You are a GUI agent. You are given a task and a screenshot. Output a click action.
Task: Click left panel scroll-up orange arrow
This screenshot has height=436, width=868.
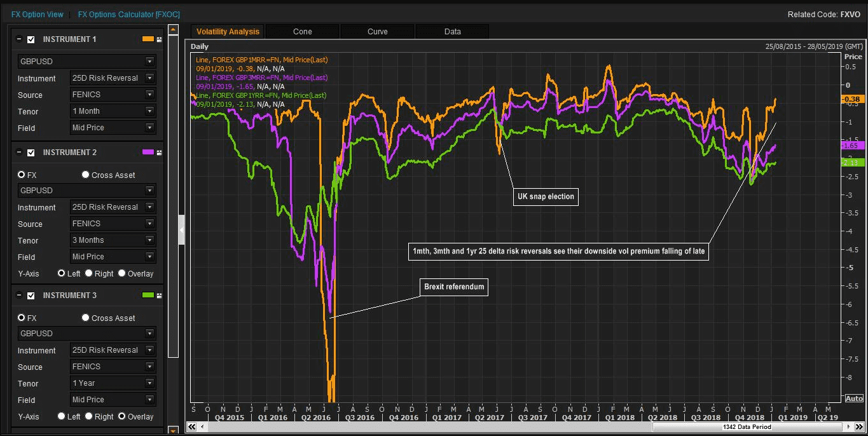click(x=173, y=29)
